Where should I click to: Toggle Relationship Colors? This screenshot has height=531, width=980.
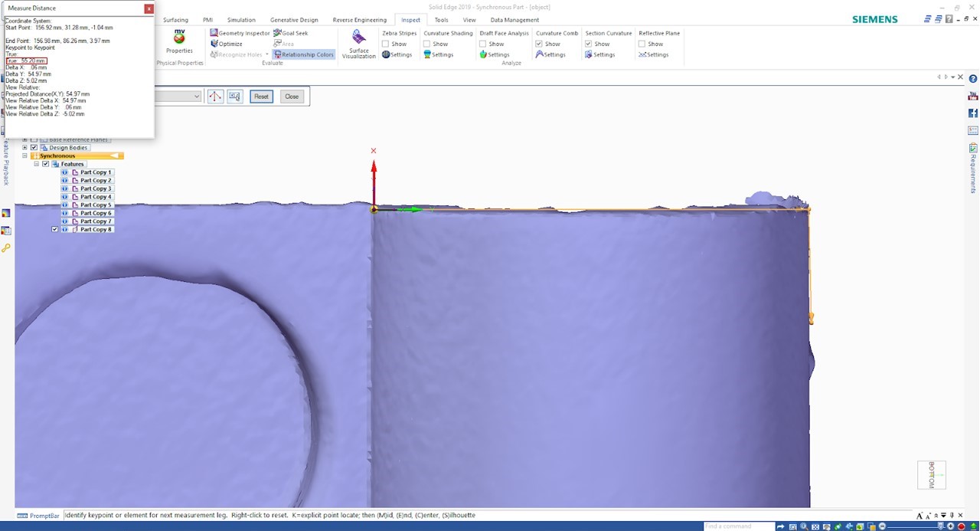tap(304, 54)
